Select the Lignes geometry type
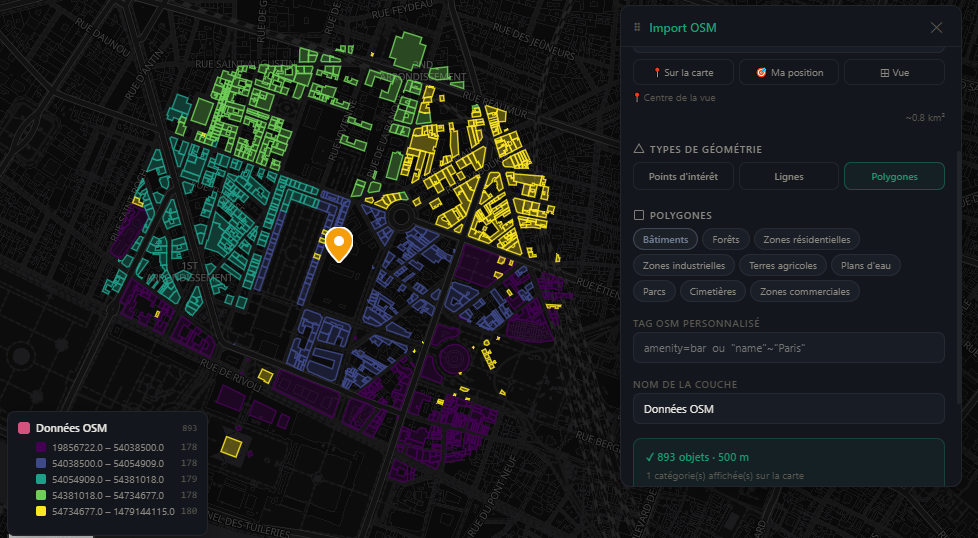 click(789, 176)
